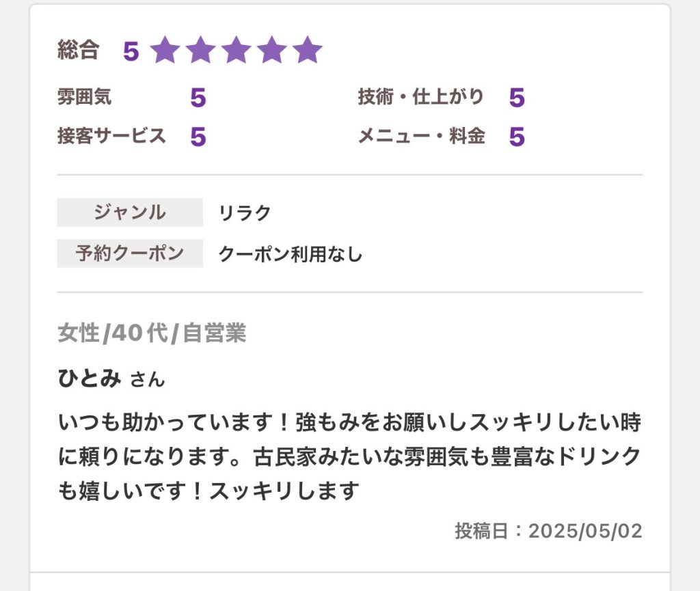Image resolution: width=700 pixels, height=591 pixels.
Task: Click the メニュー・料金 score value 5
Action: coord(517,137)
